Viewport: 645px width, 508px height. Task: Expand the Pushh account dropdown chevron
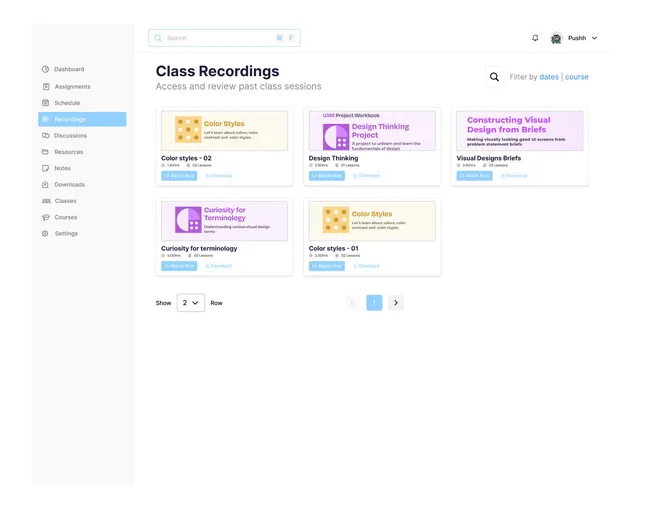coord(594,38)
